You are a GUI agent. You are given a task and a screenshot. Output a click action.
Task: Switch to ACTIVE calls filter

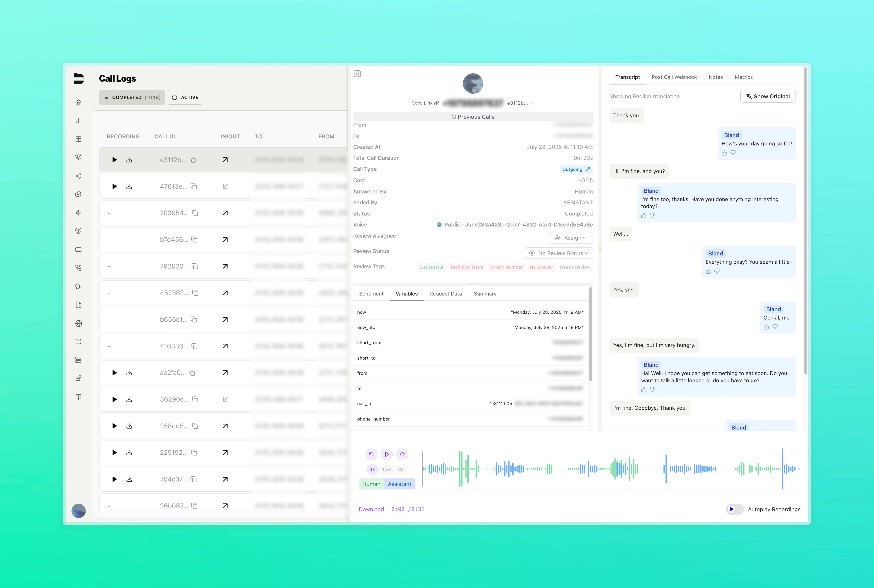tap(185, 97)
